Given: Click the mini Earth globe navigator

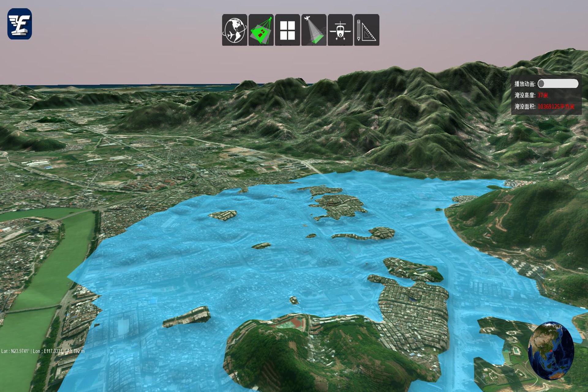Looking at the screenshot, I should (x=551, y=350).
